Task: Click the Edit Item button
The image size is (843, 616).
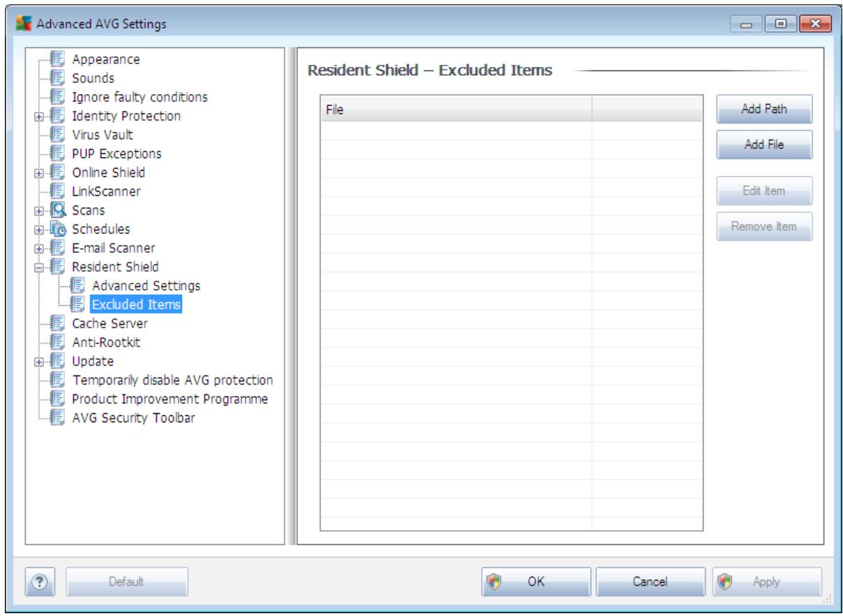Action: click(x=765, y=191)
